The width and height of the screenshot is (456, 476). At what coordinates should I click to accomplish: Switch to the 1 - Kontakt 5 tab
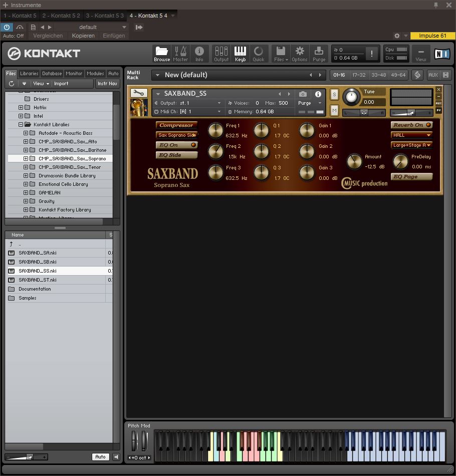(x=20, y=16)
